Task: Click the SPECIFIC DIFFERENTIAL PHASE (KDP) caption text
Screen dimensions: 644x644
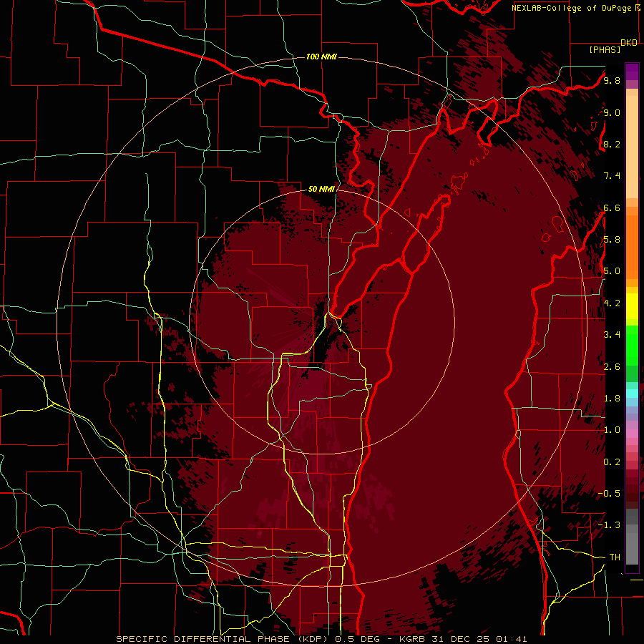Action: pyautogui.click(x=224, y=639)
